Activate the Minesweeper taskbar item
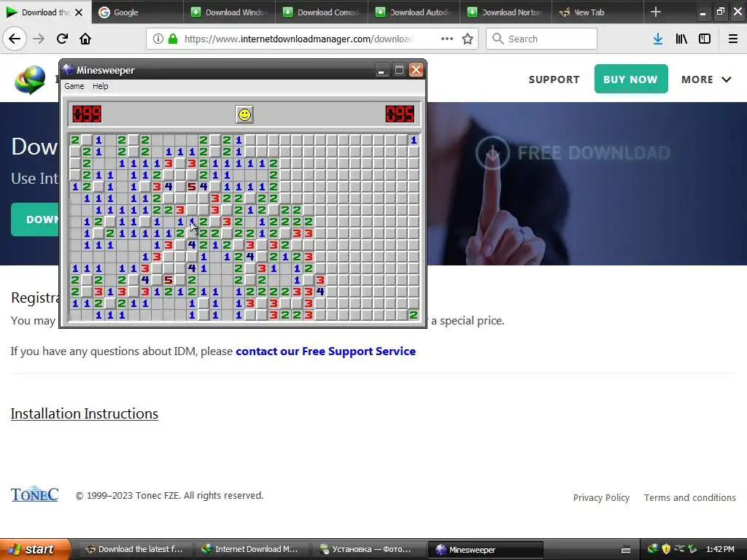Screen dimensions: 747x560 click(x=485, y=550)
